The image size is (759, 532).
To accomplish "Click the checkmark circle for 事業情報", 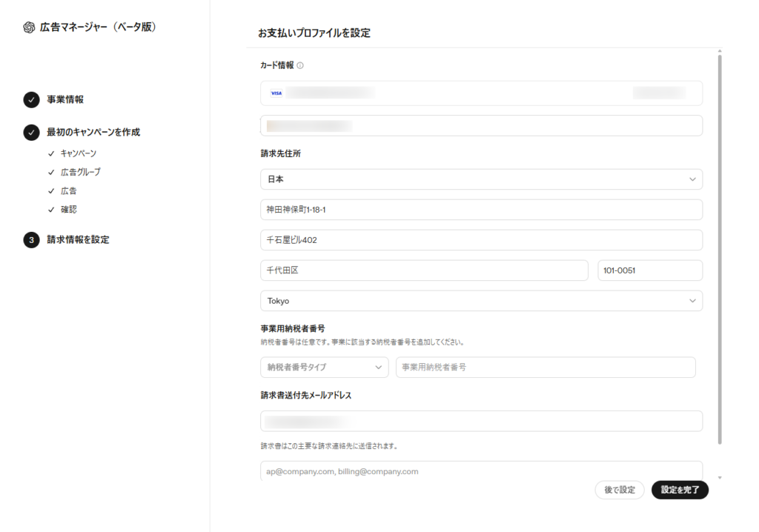I will [31, 100].
